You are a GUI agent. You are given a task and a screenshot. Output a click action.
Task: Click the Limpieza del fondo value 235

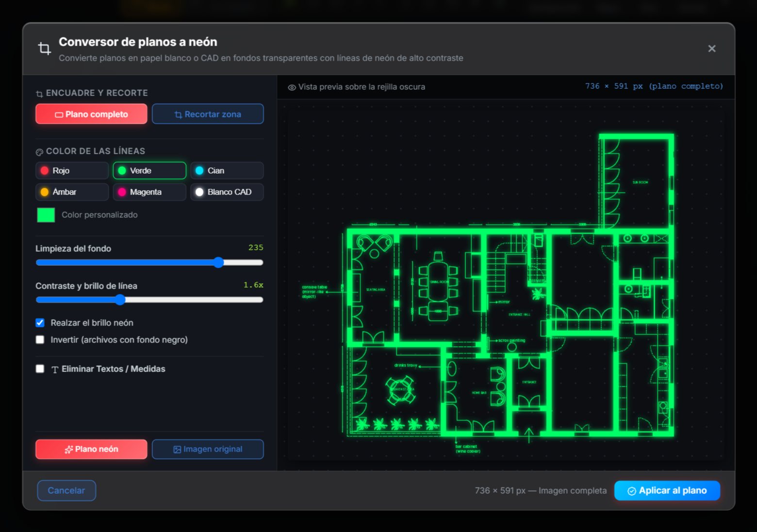pyautogui.click(x=256, y=247)
